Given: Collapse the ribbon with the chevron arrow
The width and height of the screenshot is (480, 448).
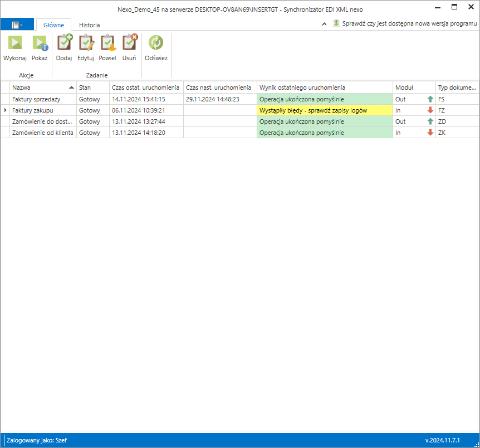Looking at the screenshot, I should click(x=324, y=24).
